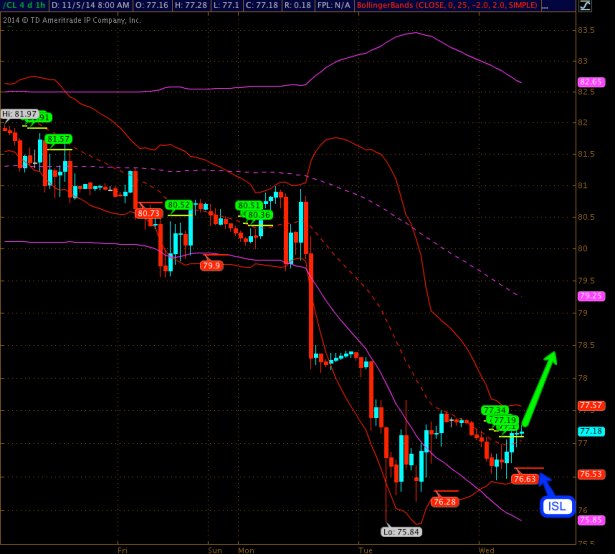Click the 77 price axis label
The height and width of the screenshot is (554, 615).
583,443
